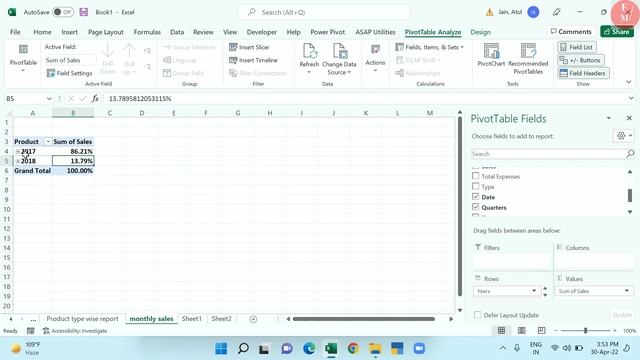Screen dimensions: 640x360
Task: Insert a Timeline
Action: [x=253, y=60]
